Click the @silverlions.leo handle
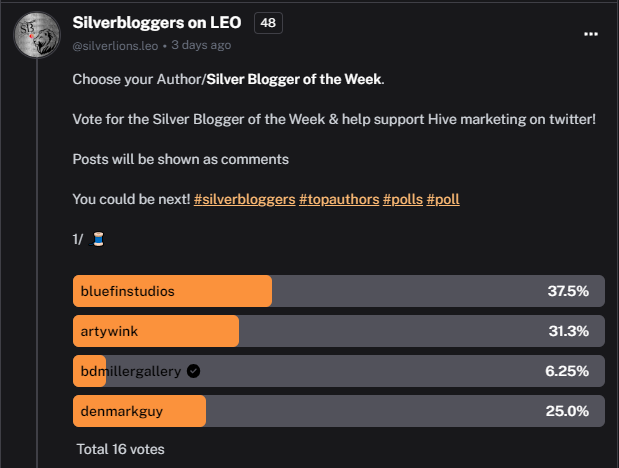 [x=115, y=46]
